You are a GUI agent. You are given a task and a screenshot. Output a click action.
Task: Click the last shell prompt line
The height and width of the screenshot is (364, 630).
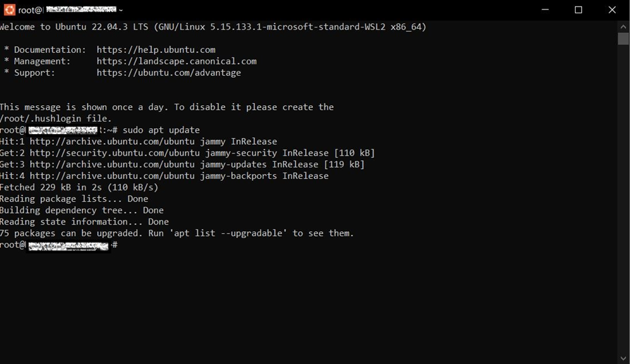pyautogui.click(x=59, y=245)
